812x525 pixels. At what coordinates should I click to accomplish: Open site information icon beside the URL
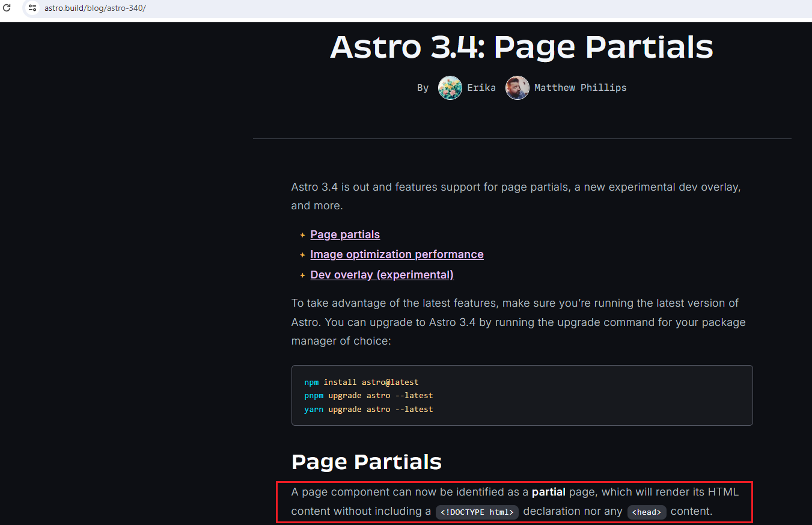(32, 8)
